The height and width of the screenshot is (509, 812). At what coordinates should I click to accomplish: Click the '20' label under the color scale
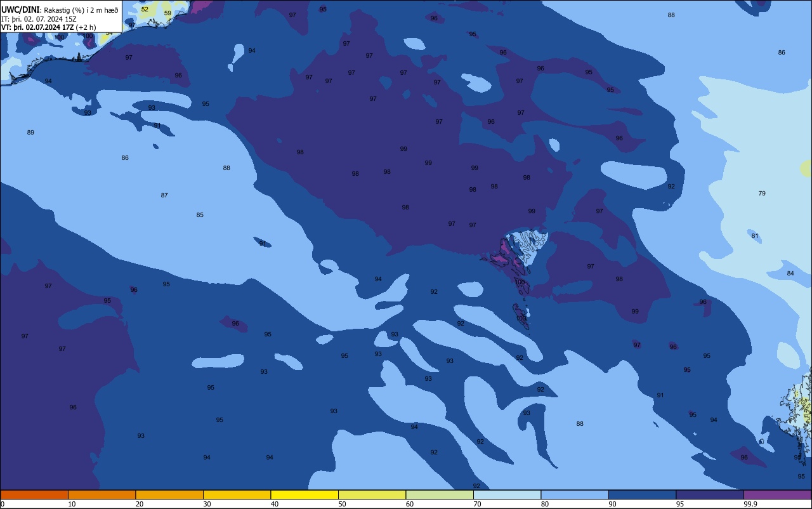140,504
